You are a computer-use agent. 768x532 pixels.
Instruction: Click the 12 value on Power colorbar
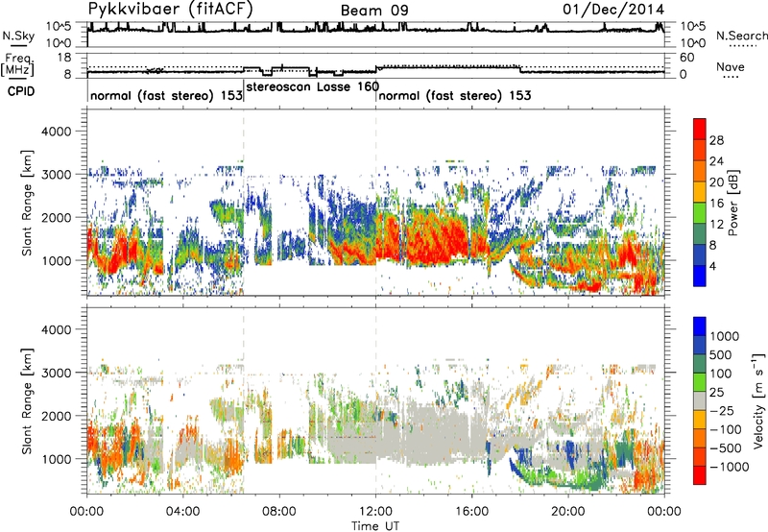coord(716,225)
